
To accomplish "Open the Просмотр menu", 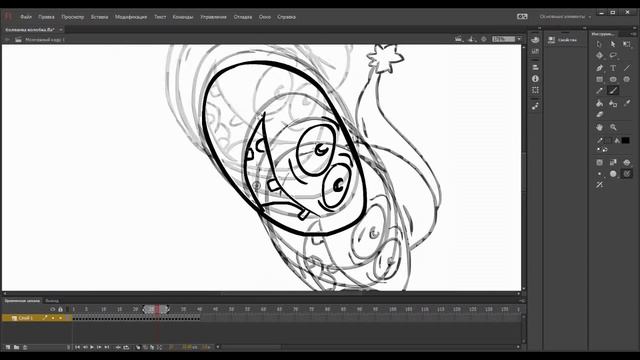I will tap(73, 17).
